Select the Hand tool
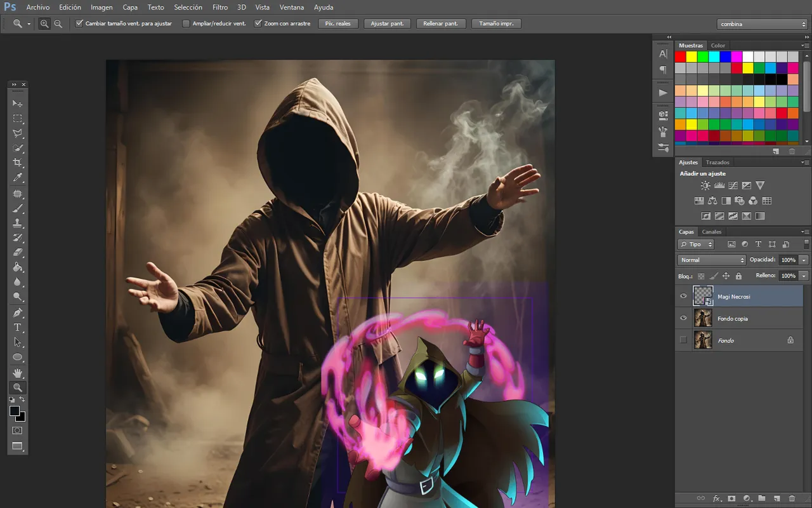 (x=18, y=373)
